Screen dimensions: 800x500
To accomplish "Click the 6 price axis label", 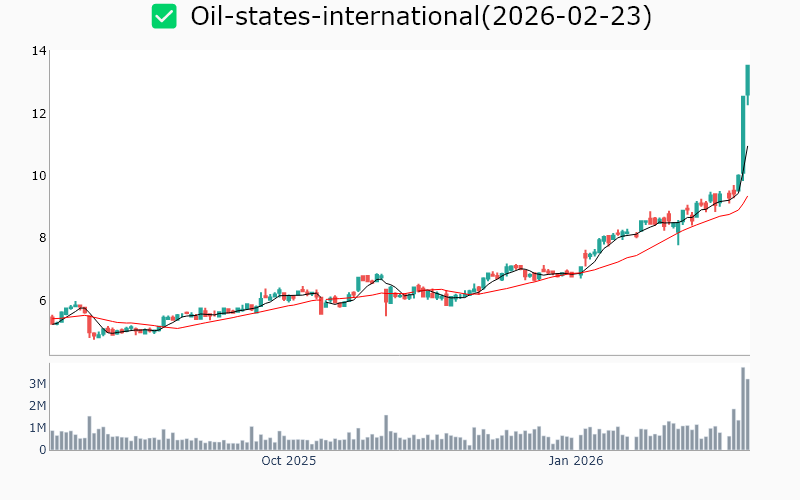I will [x=42, y=300].
